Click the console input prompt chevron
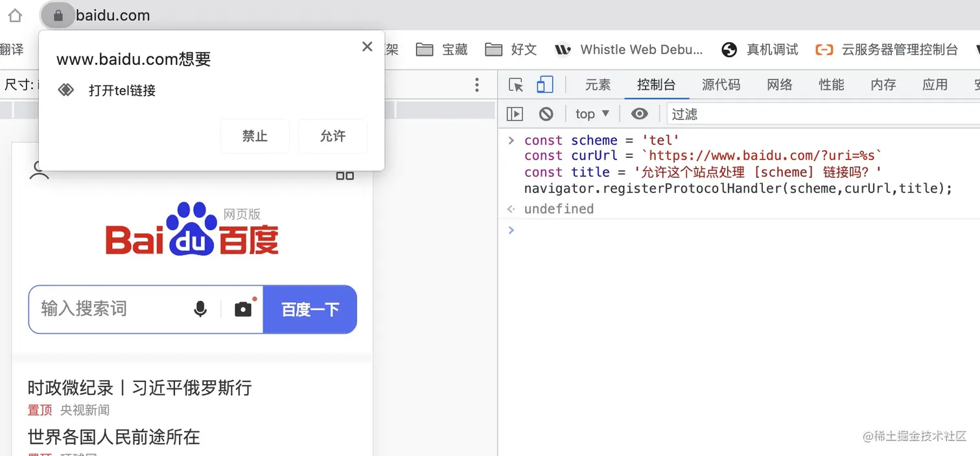Viewport: 980px width, 456px height. (511, 230)
